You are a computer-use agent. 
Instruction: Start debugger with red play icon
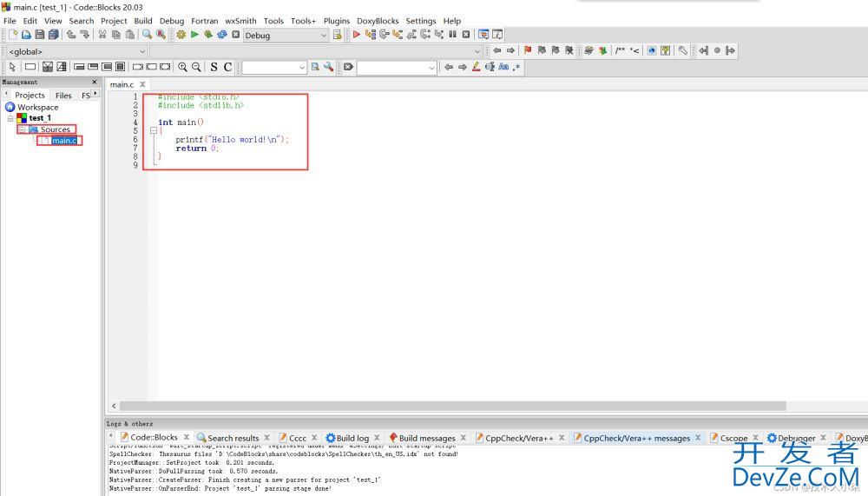(357, 35)
